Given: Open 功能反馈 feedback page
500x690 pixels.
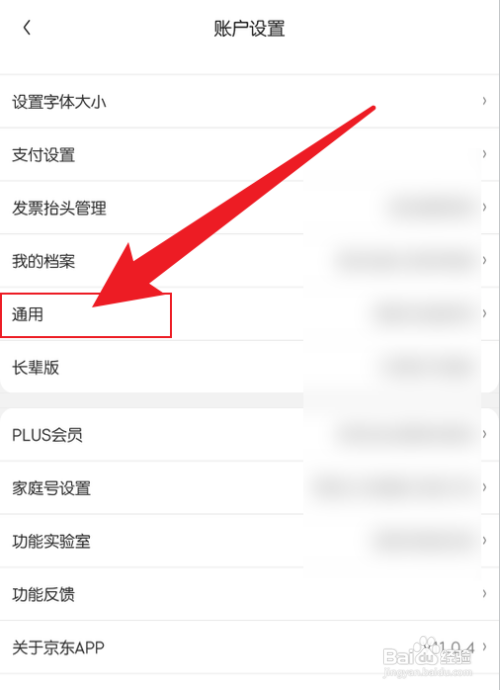Looking at the screenshot, I should tap(250, 594).
